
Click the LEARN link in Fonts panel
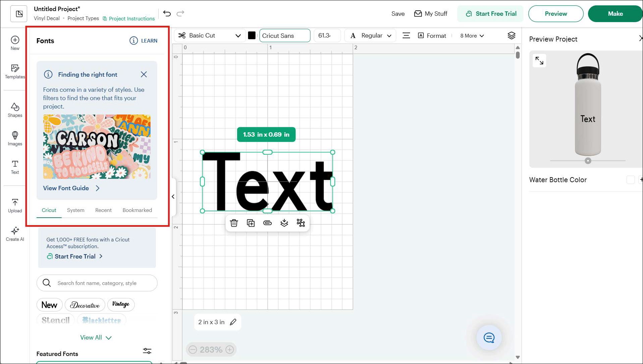tap(143, 41)
